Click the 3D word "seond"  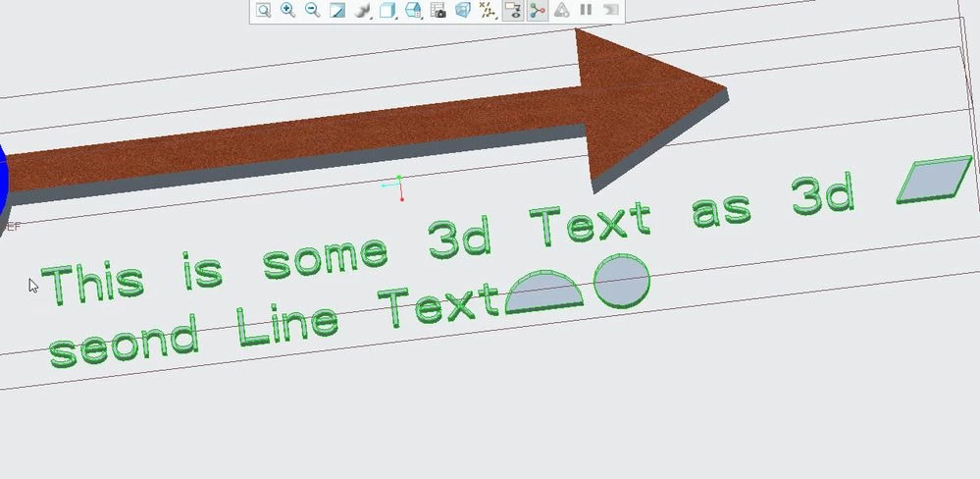click(x=124, y=342)
